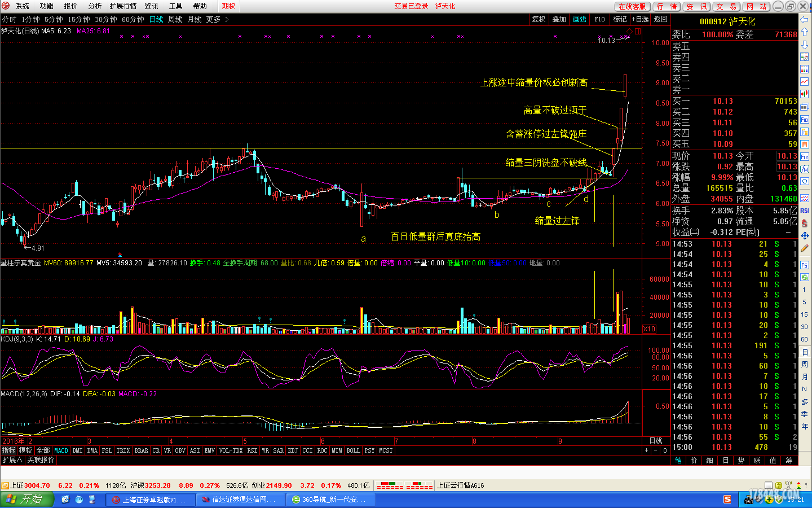Click the red square icon at chart top-right

click(637, 31)
